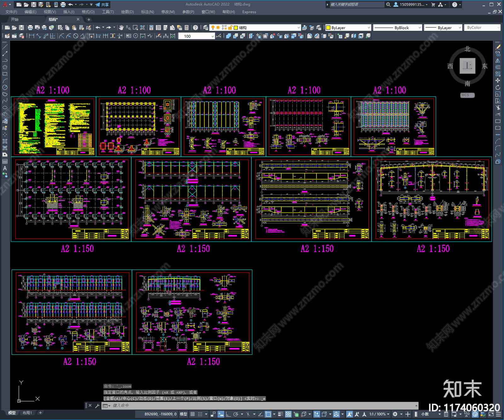Toggle polar tracking in status bar
This screenshot has width=504, height=420.
click(x=235, y=414)
